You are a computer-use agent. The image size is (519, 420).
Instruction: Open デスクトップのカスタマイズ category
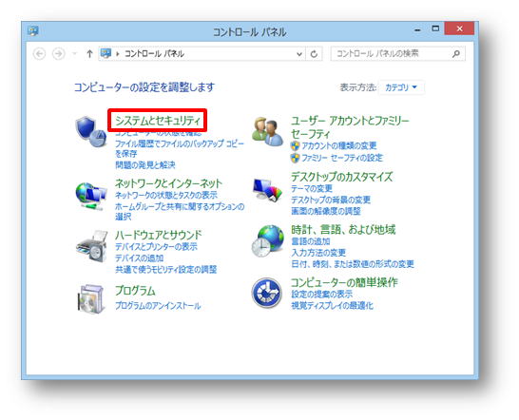point(341,177)
